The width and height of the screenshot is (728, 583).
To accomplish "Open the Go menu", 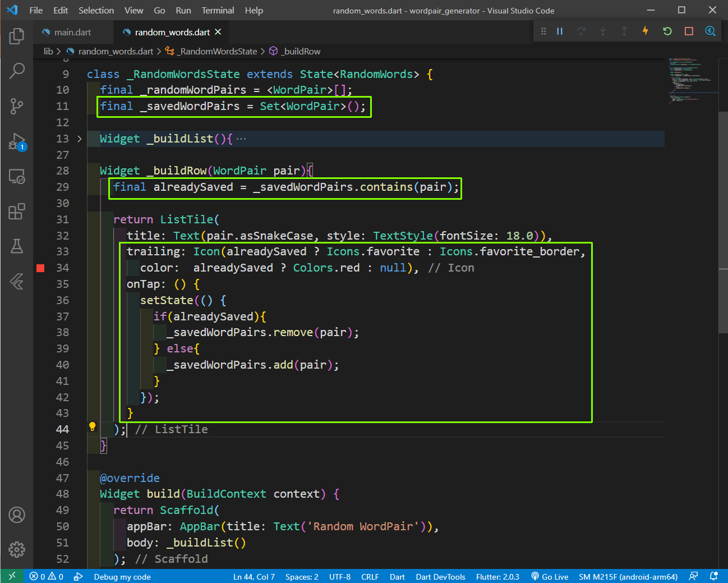I will click(x=159, y=10).
